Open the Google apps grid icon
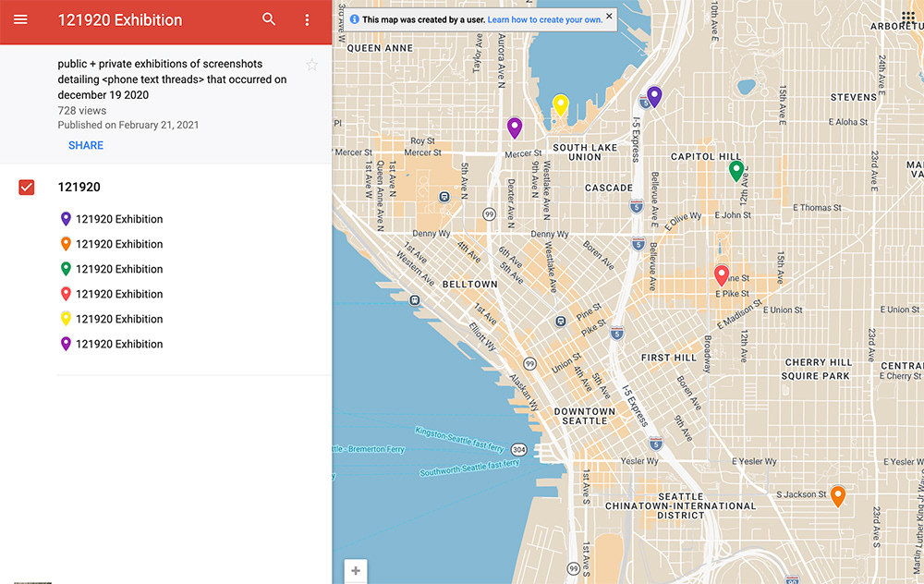The image size is (924, 584). coord(907,19)
